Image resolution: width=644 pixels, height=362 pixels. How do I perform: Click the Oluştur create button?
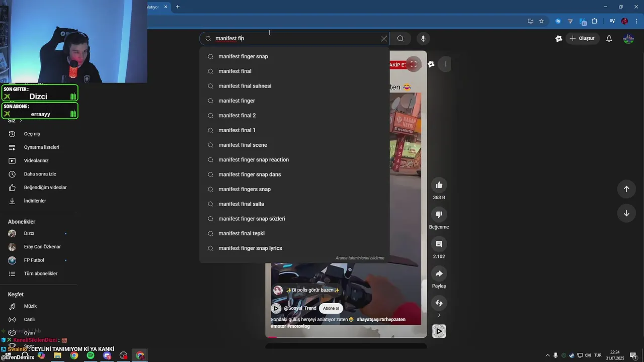click(582, 38)
